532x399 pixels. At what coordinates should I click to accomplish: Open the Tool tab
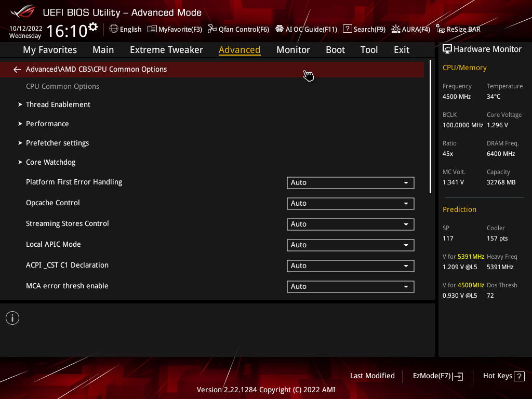point(369,50)
